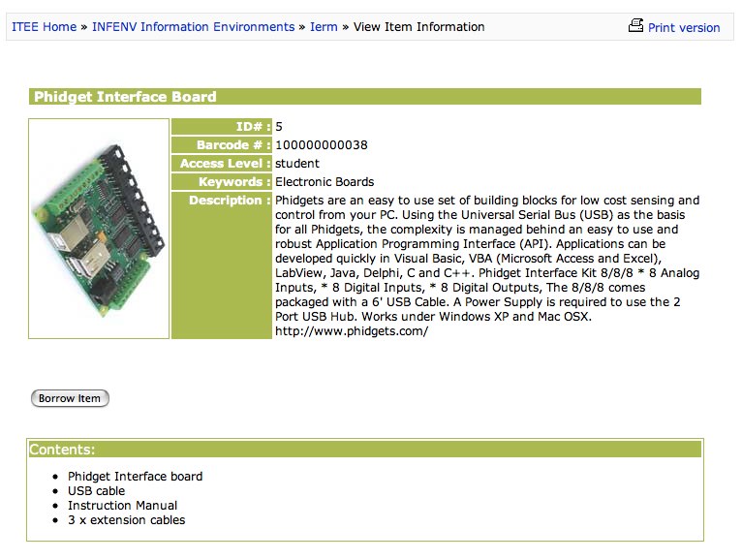742x560 pixels.
Task: Open the Print version link
Action: (x=684, y=27)
